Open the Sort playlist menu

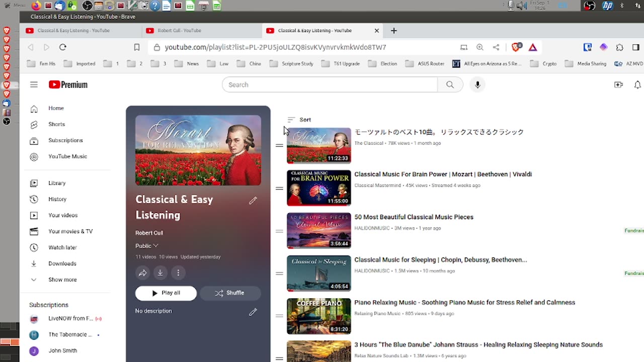pos(299,120)
